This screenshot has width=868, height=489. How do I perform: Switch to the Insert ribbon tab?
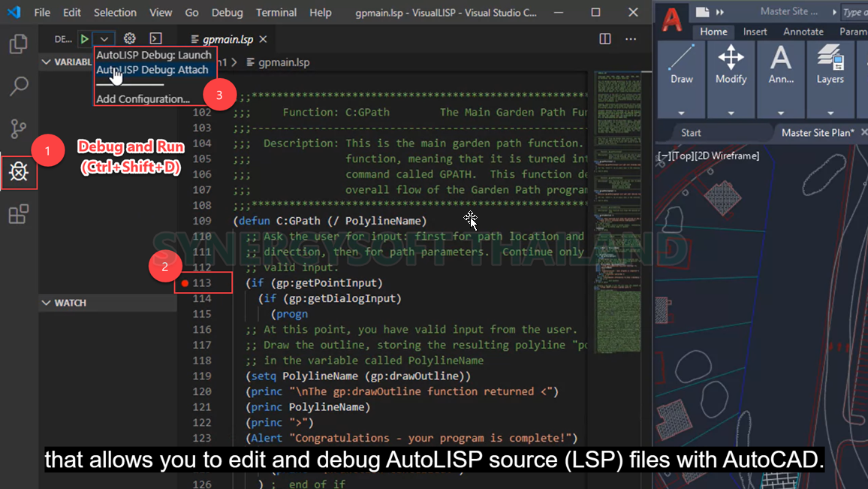pyautogui.click(x=755, y=32)
